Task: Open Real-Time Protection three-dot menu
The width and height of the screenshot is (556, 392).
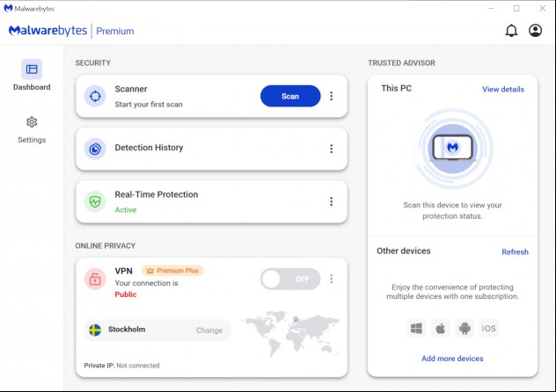Action: tap(331, 201)
